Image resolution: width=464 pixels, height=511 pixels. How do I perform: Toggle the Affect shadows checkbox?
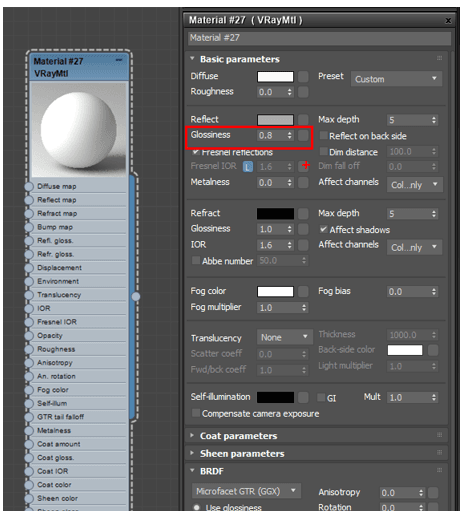pyautogui.click(x=323, y=229)
